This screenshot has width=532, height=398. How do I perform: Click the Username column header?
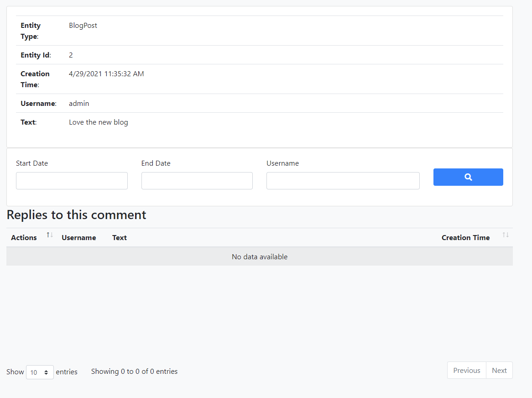(78, 237)
